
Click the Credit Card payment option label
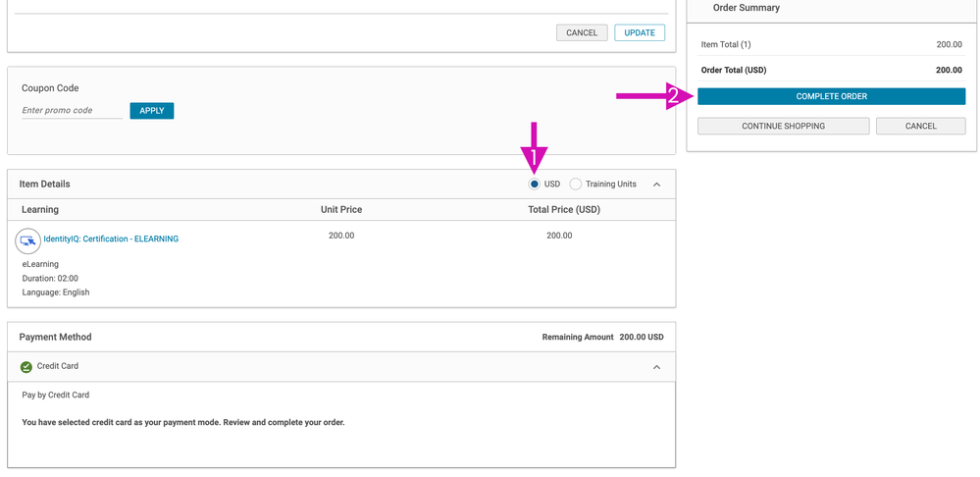pyautogui.click(x=58, y=366)
